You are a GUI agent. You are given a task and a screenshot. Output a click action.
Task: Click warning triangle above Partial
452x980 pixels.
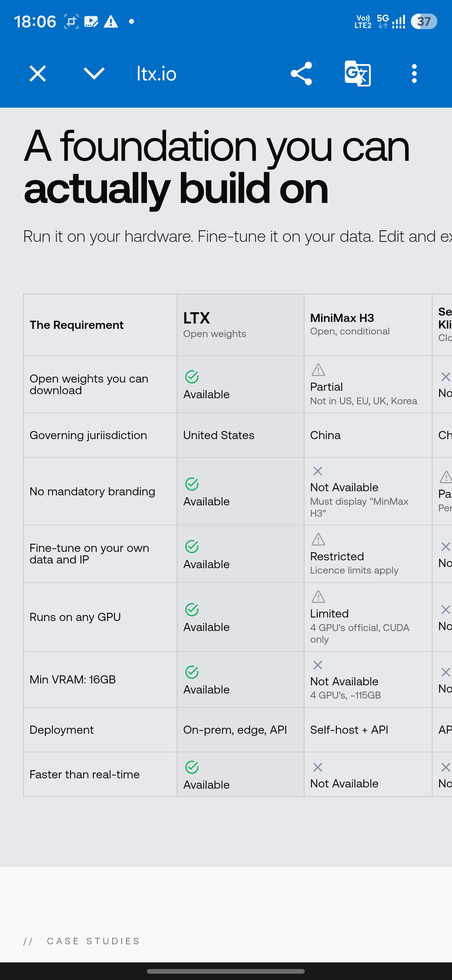pos(318,369)
